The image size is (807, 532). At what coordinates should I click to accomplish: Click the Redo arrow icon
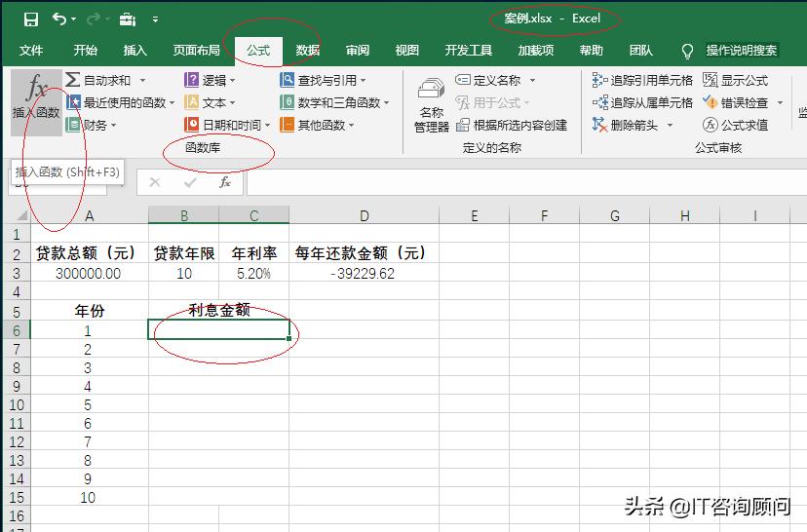coord(94,19)
